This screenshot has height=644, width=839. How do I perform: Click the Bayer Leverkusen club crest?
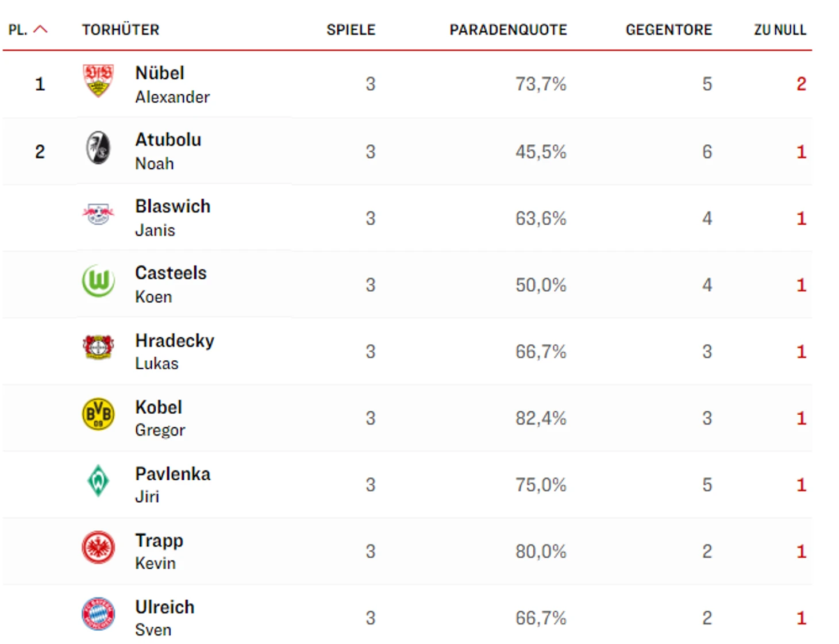click(98, 348)
